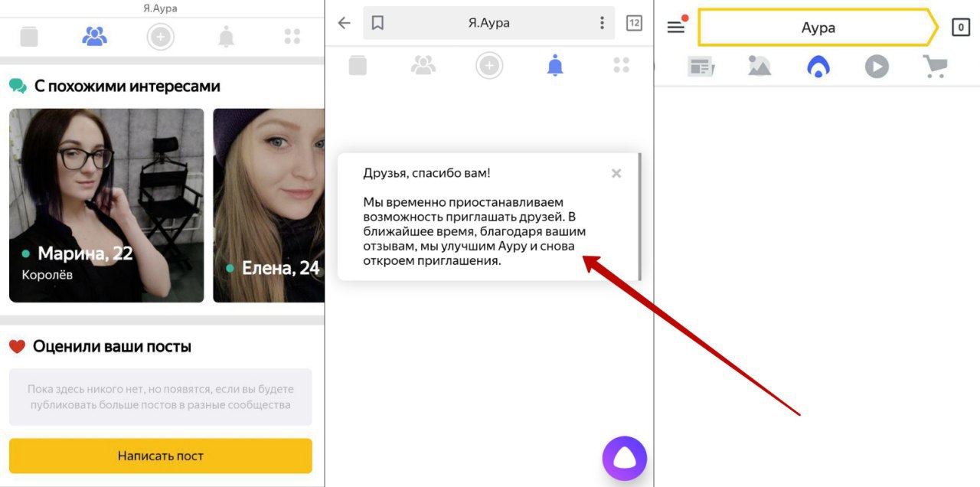980x487 pixels.
Task: Open the four-dots grid icon in left panel
Action: (x=292, y=36)
